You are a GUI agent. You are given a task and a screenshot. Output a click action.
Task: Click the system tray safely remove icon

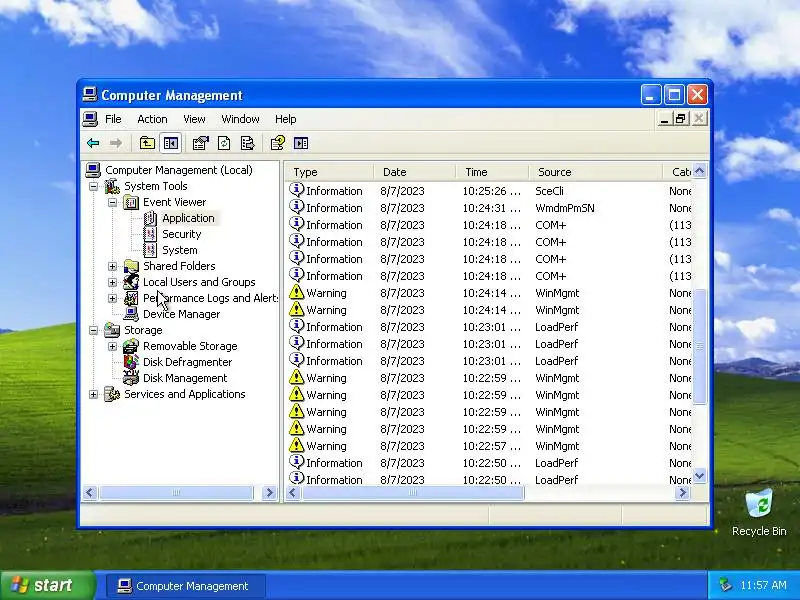click(x=724, y=585)
